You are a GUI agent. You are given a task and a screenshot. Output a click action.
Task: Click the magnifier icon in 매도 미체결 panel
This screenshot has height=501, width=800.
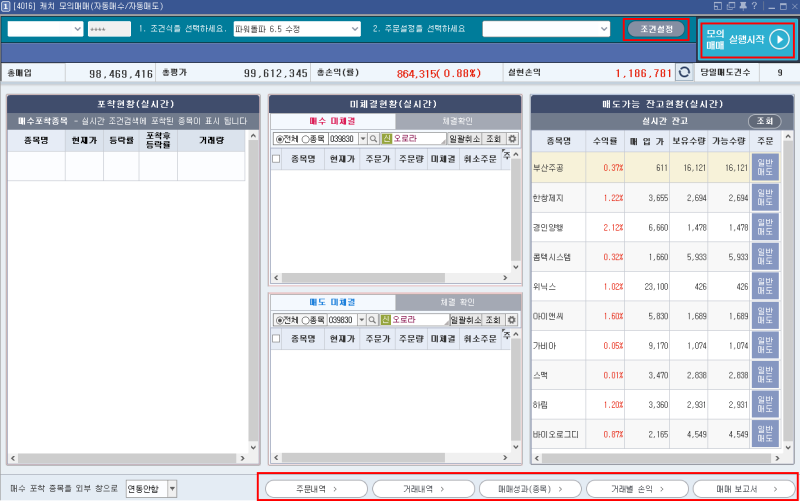coord(372,320)
